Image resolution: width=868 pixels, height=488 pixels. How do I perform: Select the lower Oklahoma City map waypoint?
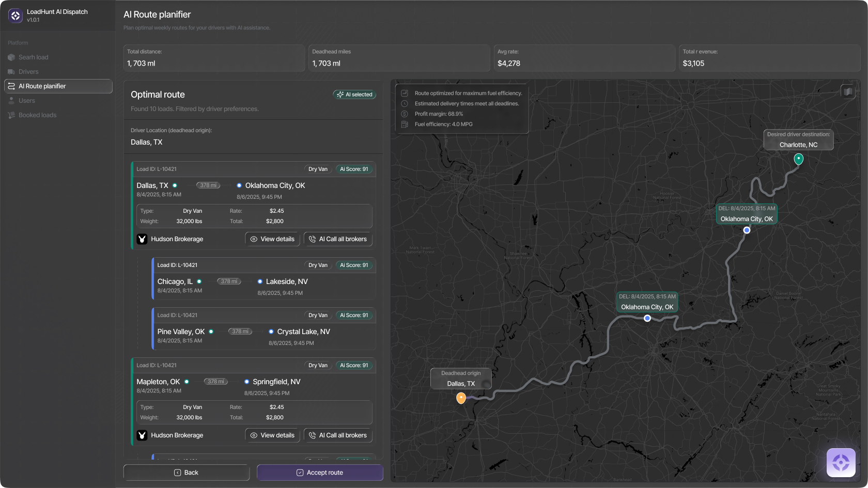(647, 318)
